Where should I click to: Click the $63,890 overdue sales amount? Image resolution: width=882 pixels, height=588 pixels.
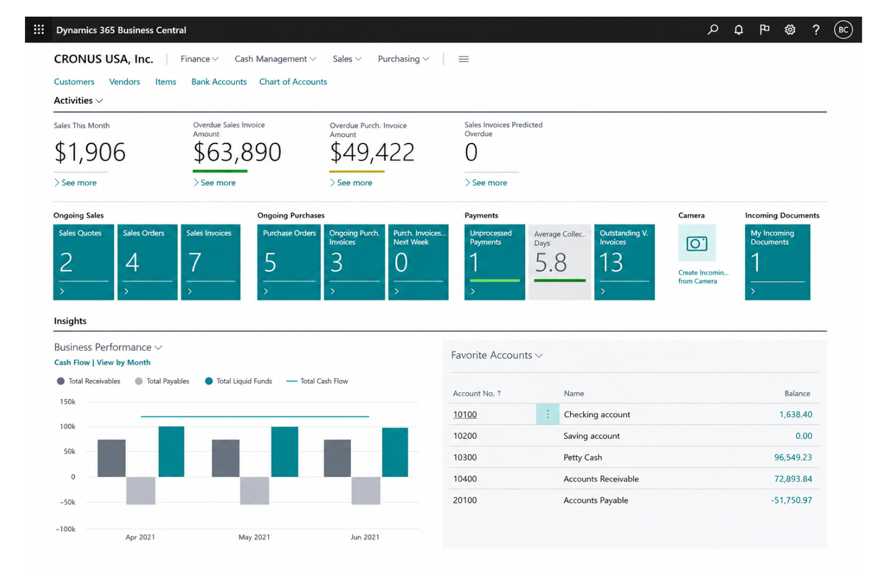[237, 153]
